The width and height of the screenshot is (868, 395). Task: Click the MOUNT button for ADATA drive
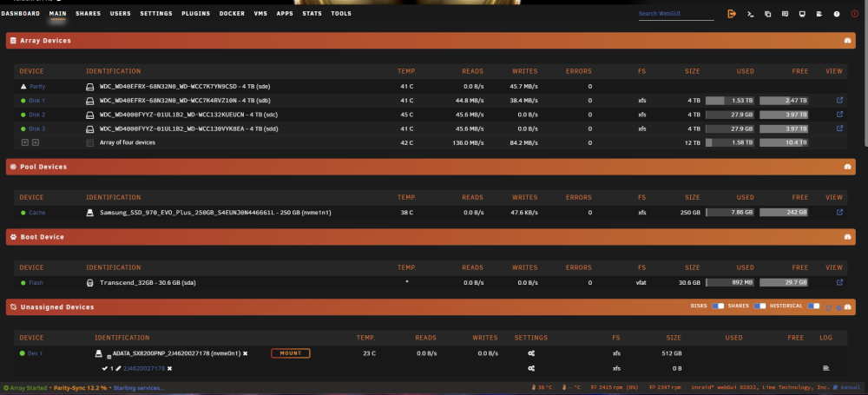pyautogui.click(x=291, y=353)
